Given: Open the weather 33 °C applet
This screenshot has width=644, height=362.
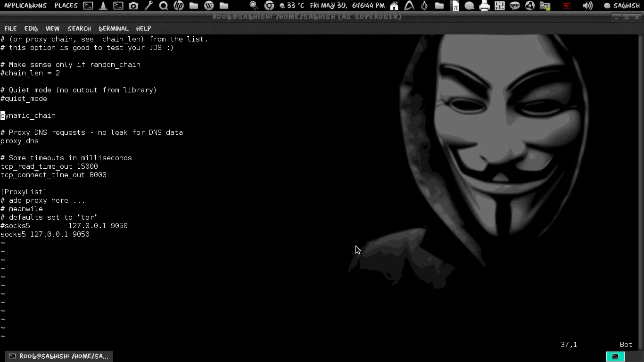Looking at the screenshot, I should [292, 6].
